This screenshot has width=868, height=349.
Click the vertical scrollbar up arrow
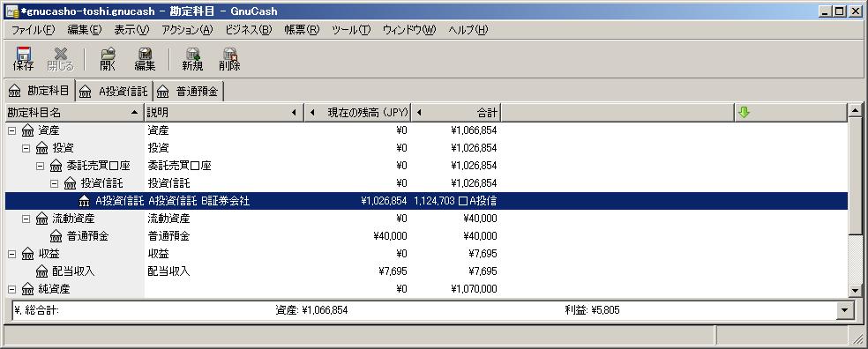856,110
